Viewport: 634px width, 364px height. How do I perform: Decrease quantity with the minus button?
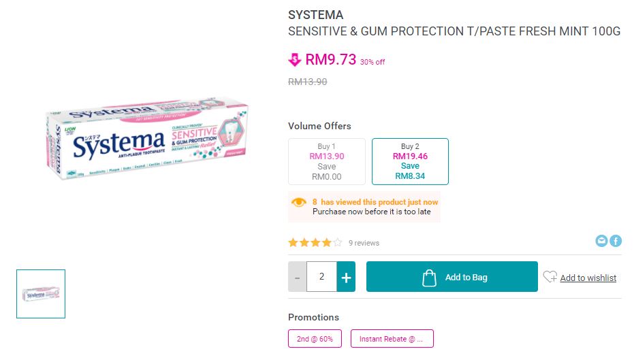297,277
